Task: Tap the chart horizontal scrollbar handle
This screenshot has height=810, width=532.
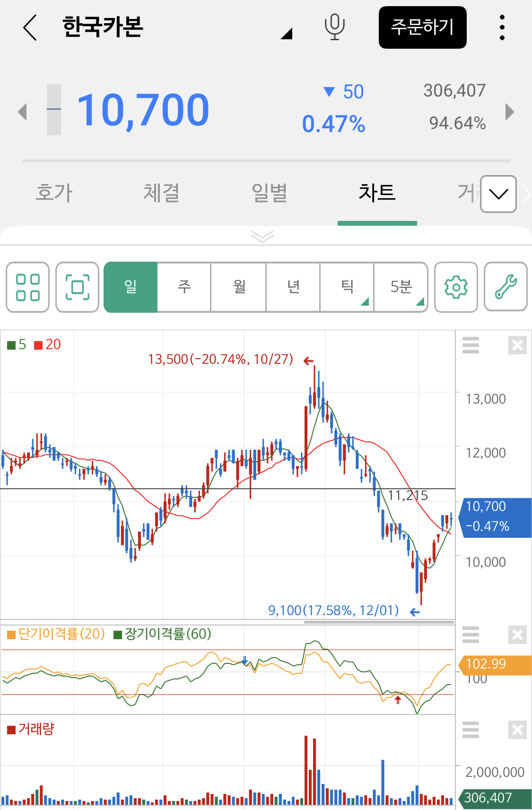Action: pos(379,622)
